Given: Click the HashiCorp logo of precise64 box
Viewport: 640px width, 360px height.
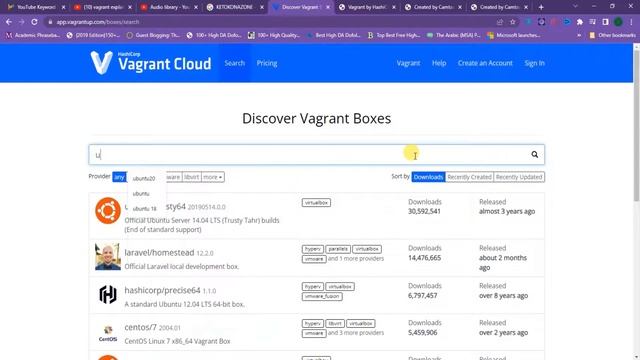Looking at the screenshot, I should pos(108,294).
